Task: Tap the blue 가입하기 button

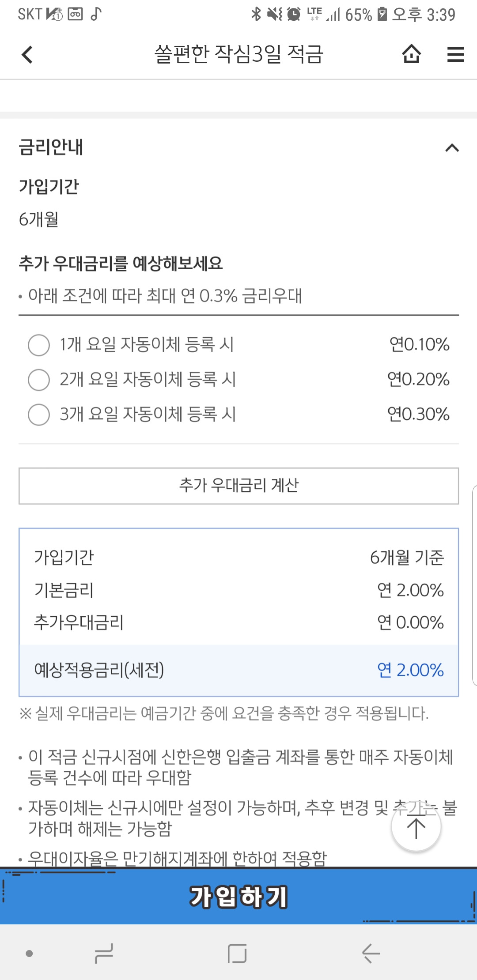Action: tap(238, 897)
